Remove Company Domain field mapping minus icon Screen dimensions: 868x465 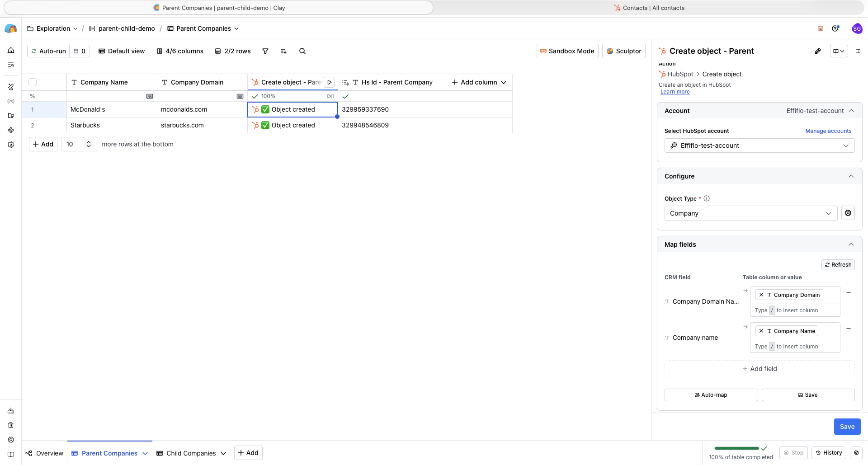click(x=849, y=292)
